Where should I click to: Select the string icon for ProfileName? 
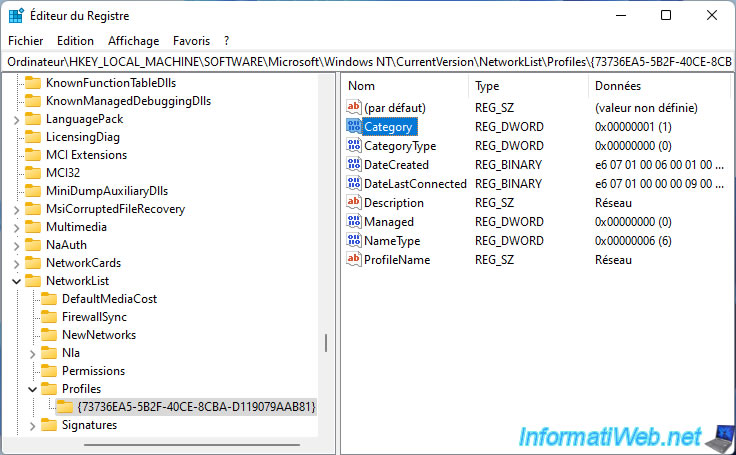coord(353,260)
